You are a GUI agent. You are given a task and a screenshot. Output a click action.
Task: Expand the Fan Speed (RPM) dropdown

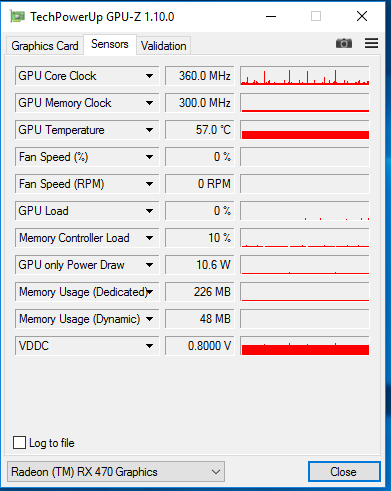[x=149, y=184]
